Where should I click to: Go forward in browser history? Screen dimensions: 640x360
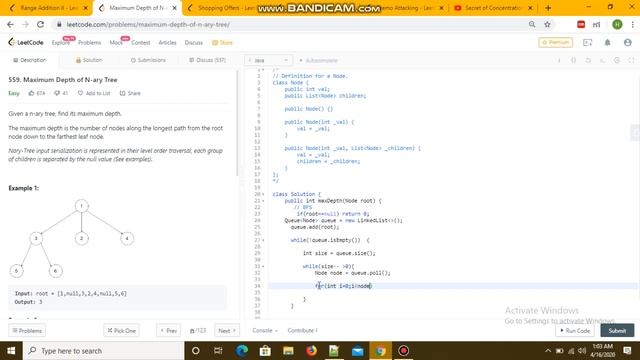[x=25, y=24]
